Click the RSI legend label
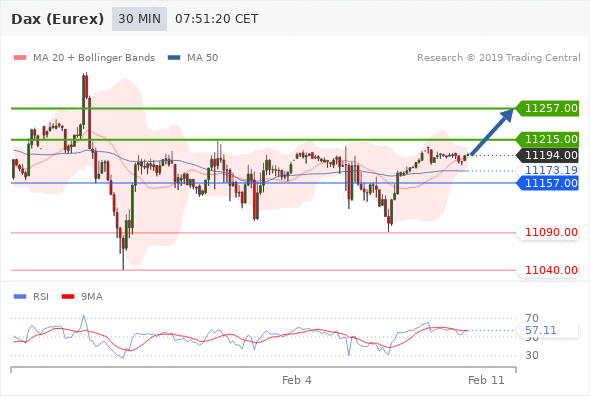590x400 pixels. (x=41, y=297)
